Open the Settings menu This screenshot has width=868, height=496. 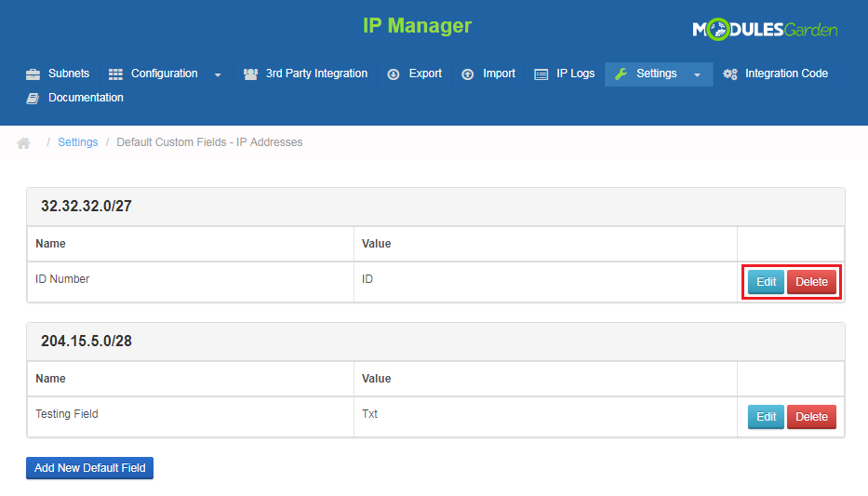[x=659, y=74]
